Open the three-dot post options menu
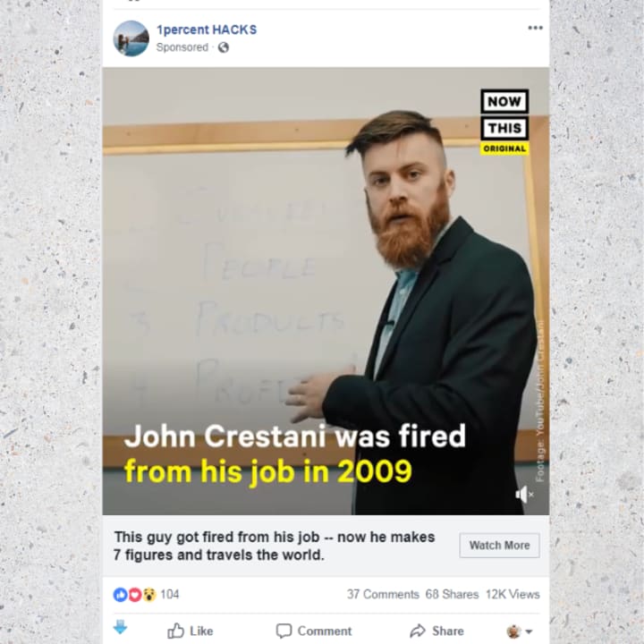644x644 pixels. coord(535,28)
